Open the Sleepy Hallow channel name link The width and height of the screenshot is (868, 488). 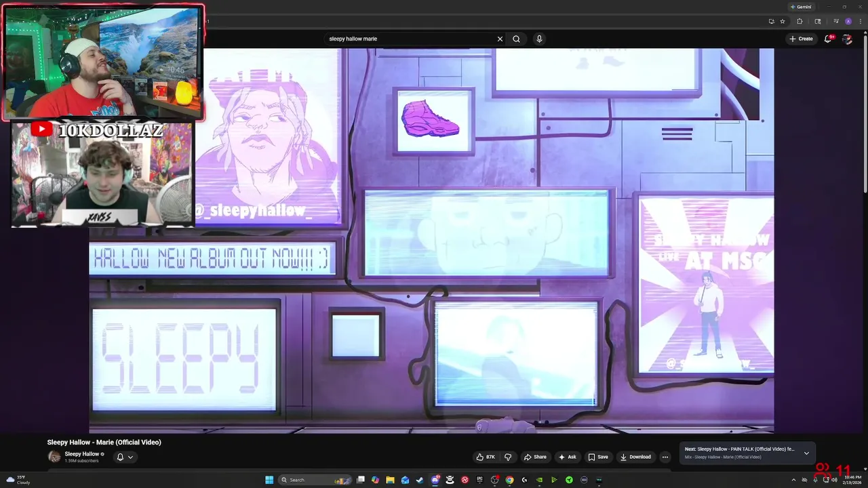[82, 454]
